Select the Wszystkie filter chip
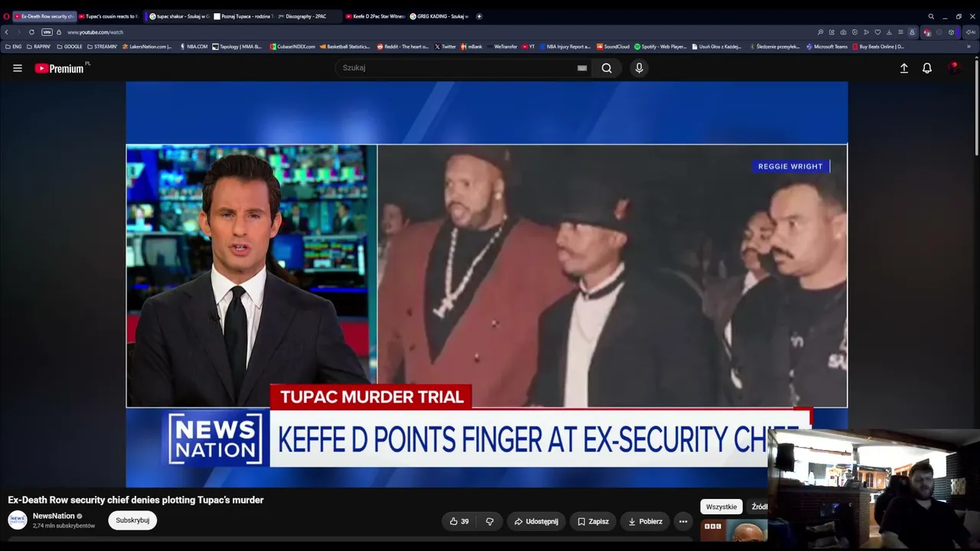The image size is (980, 551). [721, 507]
